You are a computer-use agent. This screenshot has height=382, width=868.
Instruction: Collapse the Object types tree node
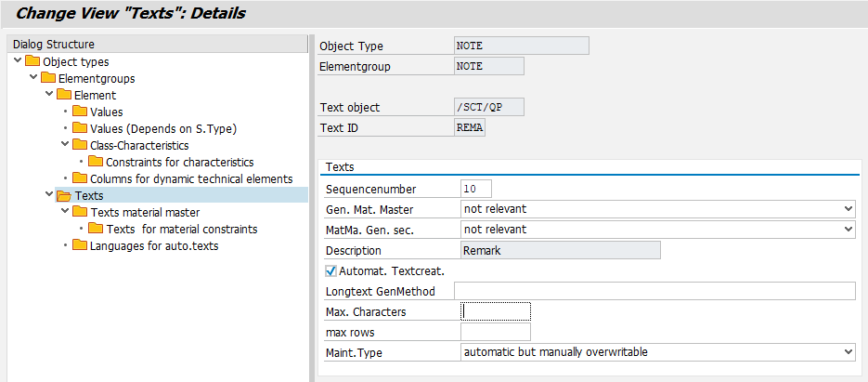(19, 62)
